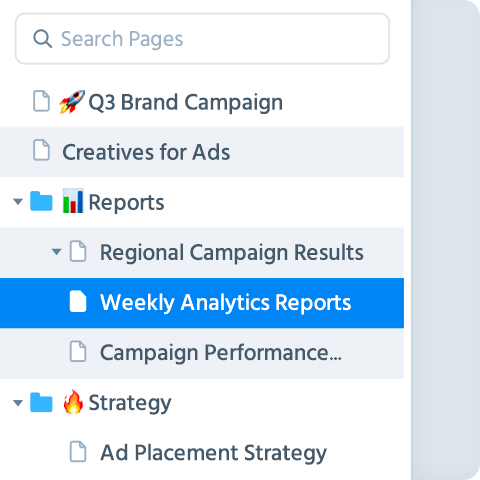Collapse the Strategy folder arrow
This screenshot has width=480, height=480.
click(x=18, y=403)
